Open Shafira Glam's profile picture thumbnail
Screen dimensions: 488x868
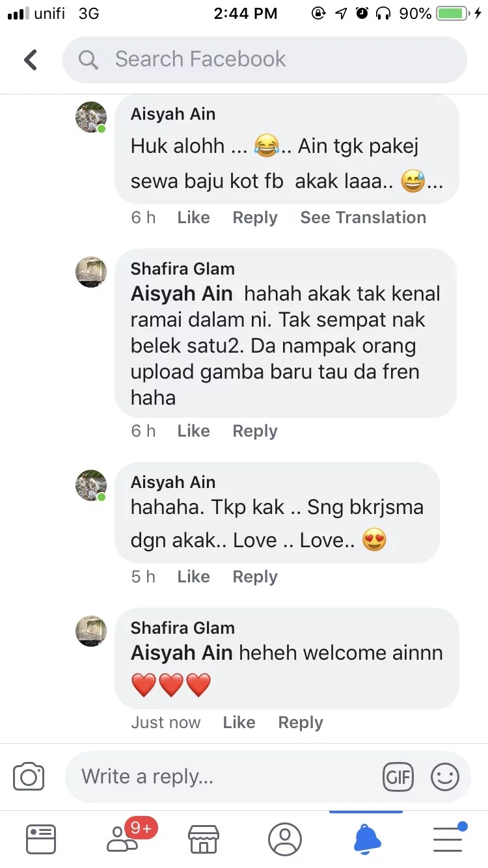91,272
